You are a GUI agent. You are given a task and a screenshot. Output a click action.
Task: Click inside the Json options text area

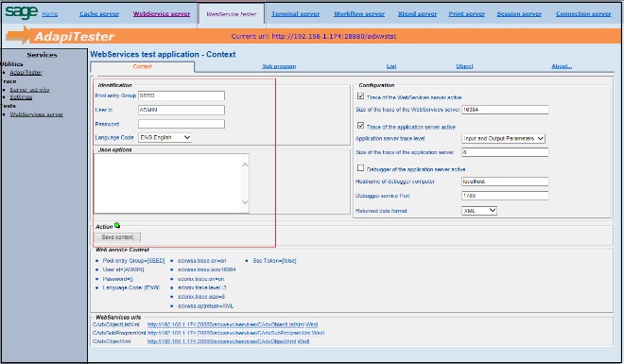168,183
